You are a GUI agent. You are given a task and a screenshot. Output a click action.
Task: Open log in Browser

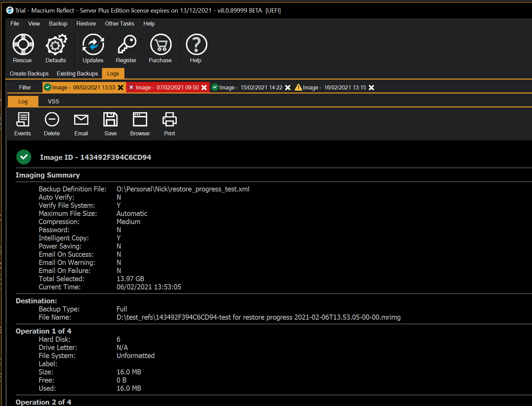[140, 124]
